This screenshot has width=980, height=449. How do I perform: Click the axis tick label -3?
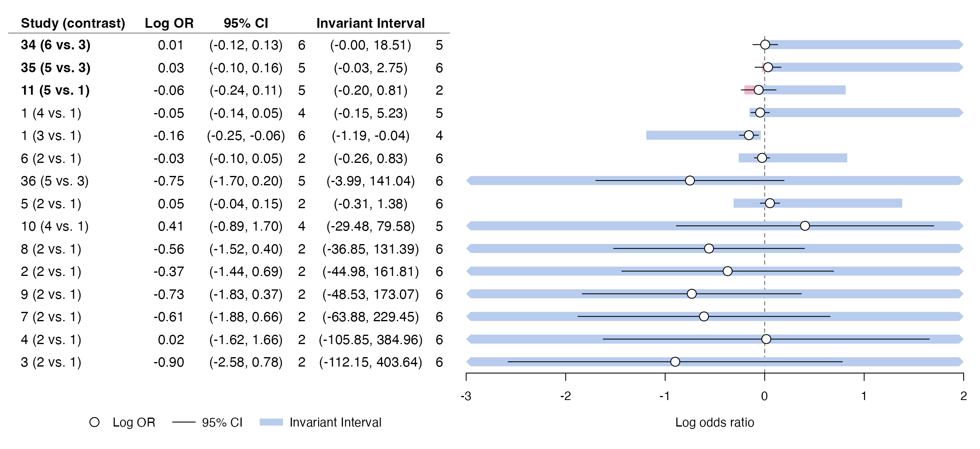466,396
